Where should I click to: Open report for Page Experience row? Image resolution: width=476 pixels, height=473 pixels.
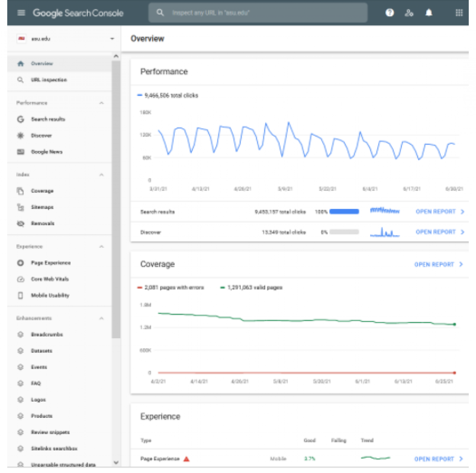[439, 459]
